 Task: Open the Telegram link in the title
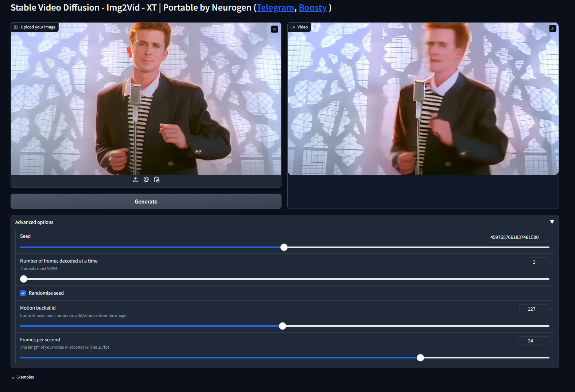point(275,8)
